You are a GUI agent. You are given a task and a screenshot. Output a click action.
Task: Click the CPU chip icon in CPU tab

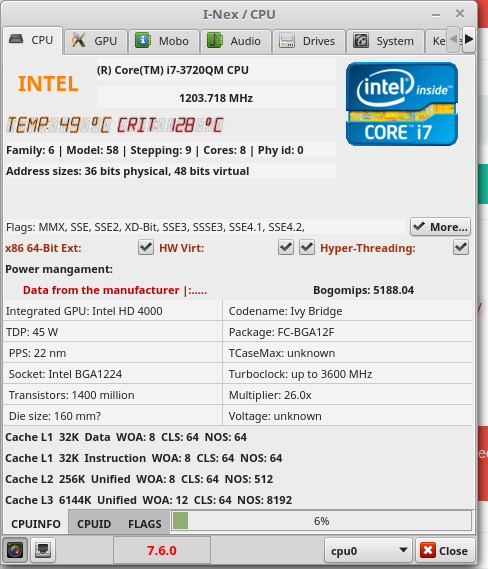tap(16, 39)
